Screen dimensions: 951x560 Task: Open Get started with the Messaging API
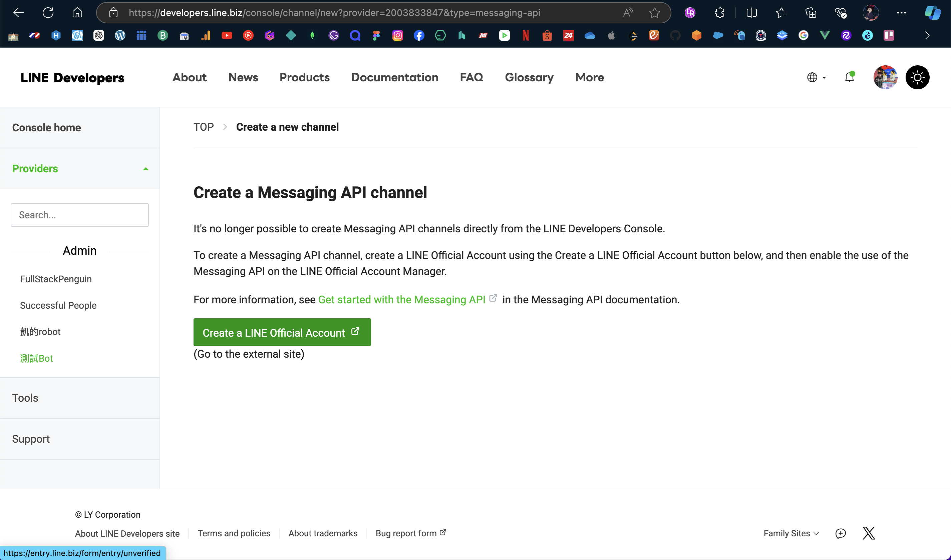pyautogui.click(x=402, y=299)
